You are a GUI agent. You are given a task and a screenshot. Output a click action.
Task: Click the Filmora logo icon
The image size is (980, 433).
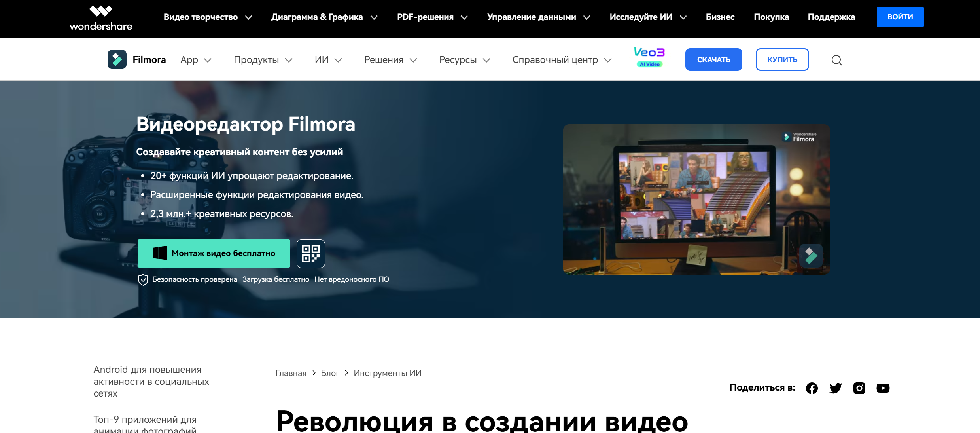pos(117,59)
